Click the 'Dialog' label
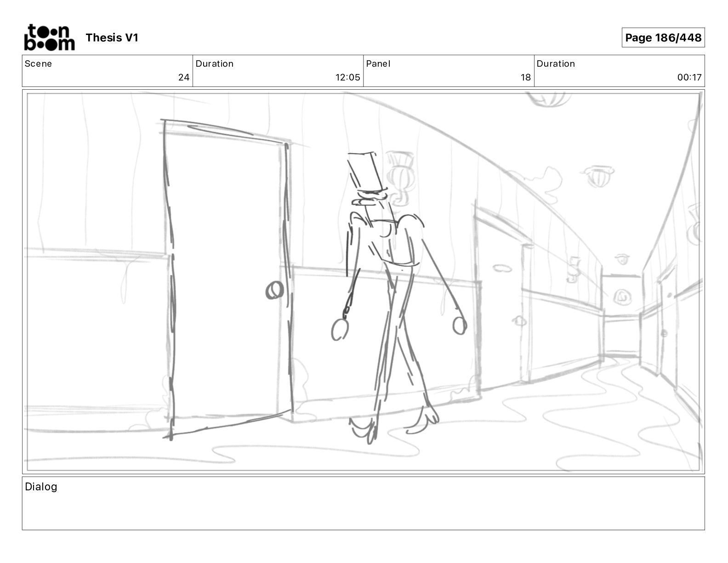The height and width of the screenshot is (563, 728). (41, 487)
